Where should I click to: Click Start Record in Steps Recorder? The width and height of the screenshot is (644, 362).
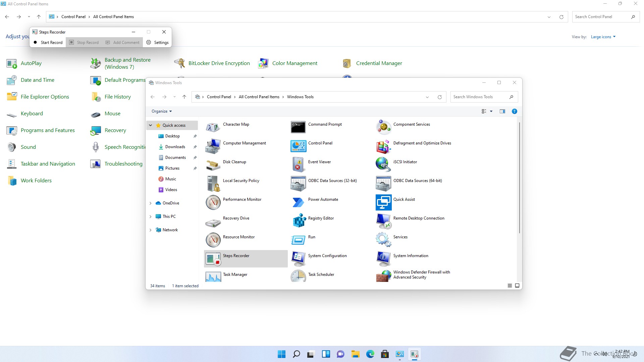pos(48,43)
